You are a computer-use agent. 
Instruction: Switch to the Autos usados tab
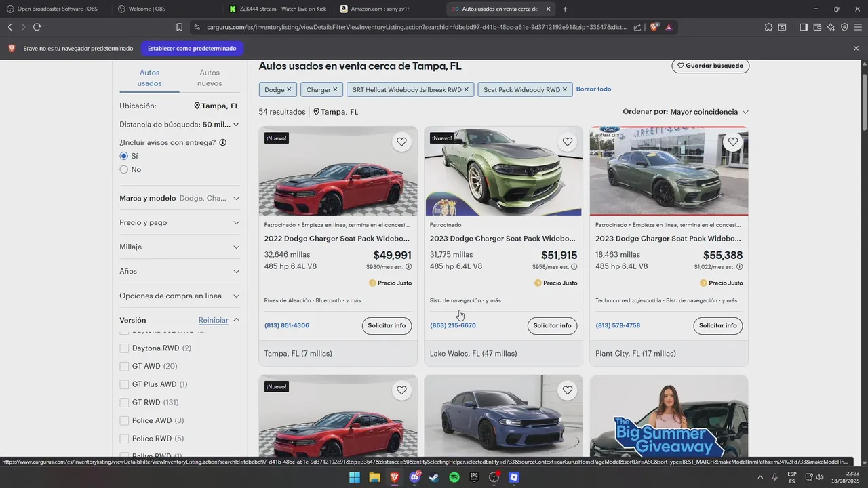[149, 78]
